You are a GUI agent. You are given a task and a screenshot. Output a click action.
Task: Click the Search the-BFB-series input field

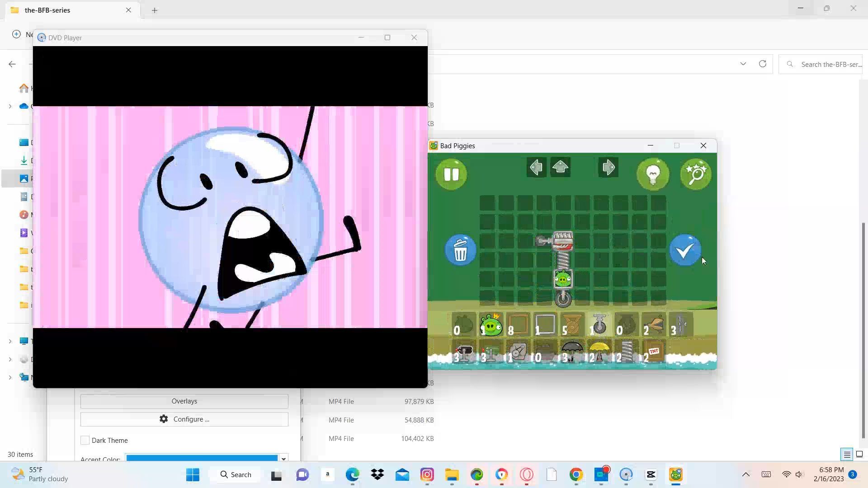coord(821,64)
